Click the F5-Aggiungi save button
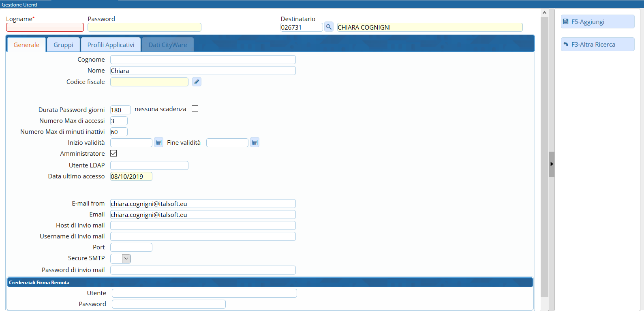 (x=597, y=22)
